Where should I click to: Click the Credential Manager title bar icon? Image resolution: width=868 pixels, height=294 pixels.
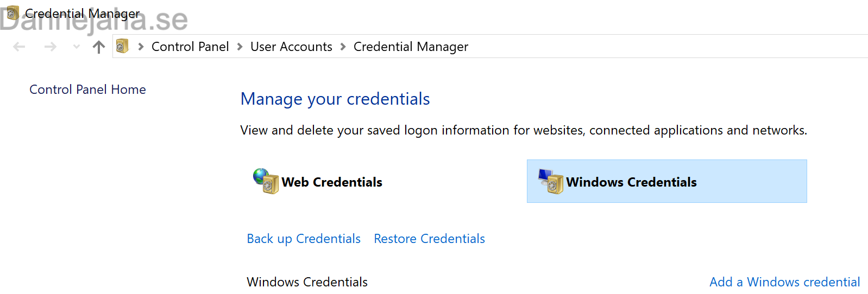12,13
